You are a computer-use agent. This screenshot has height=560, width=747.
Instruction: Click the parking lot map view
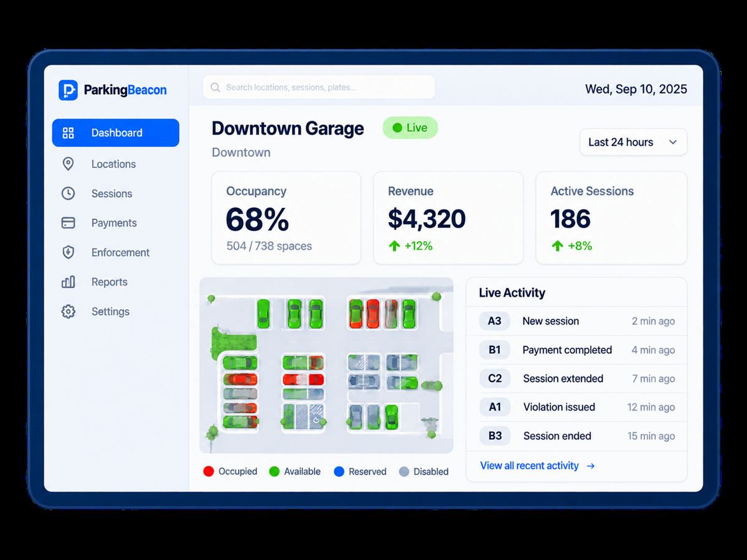coord(326,365)
